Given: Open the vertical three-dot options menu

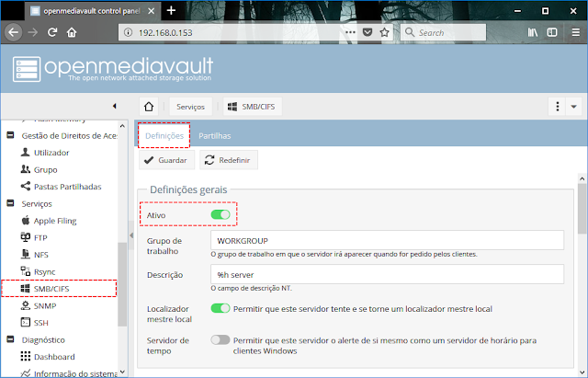Looking at the screenshot, I should (x=558, y=107).
